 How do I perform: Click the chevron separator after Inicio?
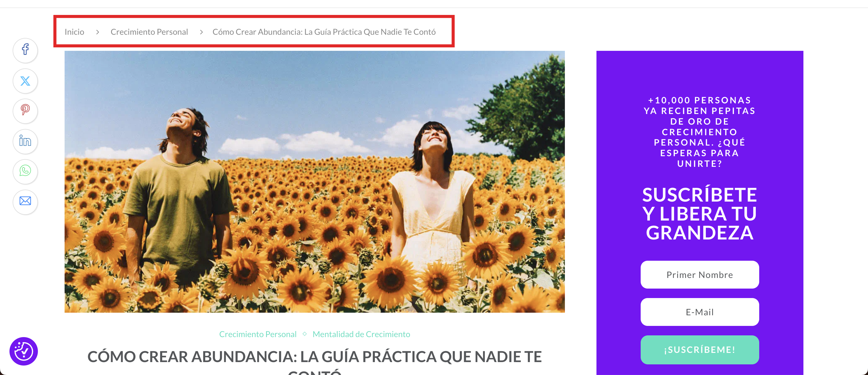(98, 32)
